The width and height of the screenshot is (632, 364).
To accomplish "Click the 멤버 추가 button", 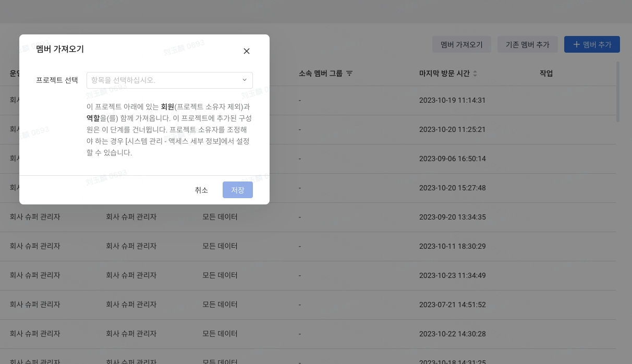I will 592,44.
